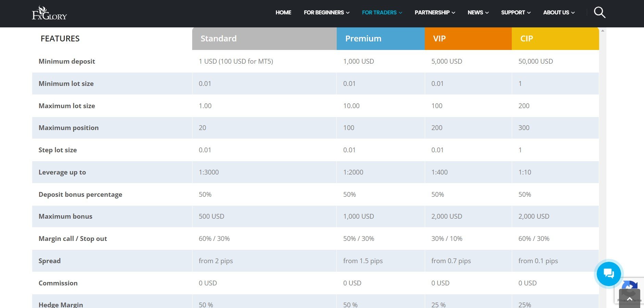
Task: Select the Premium account column header
Action: pyautogui.click(x=381, y=39)
